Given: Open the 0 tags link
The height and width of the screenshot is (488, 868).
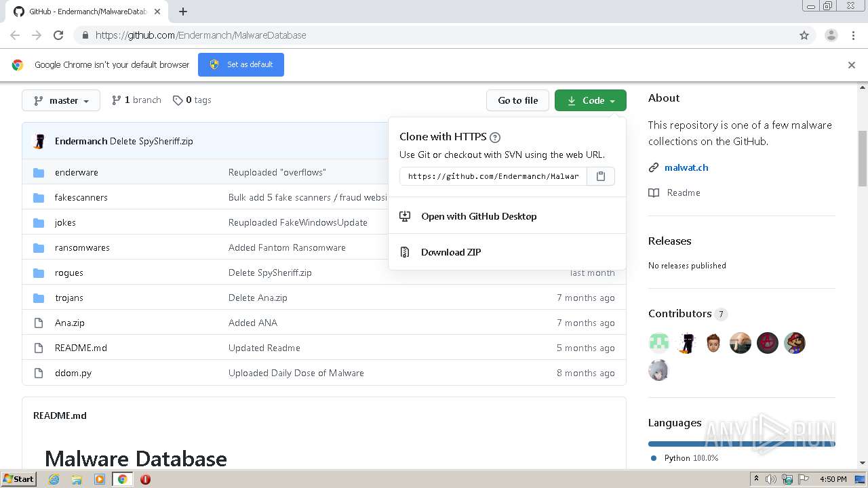Looking at the screenshot, I should click(192, 100).
